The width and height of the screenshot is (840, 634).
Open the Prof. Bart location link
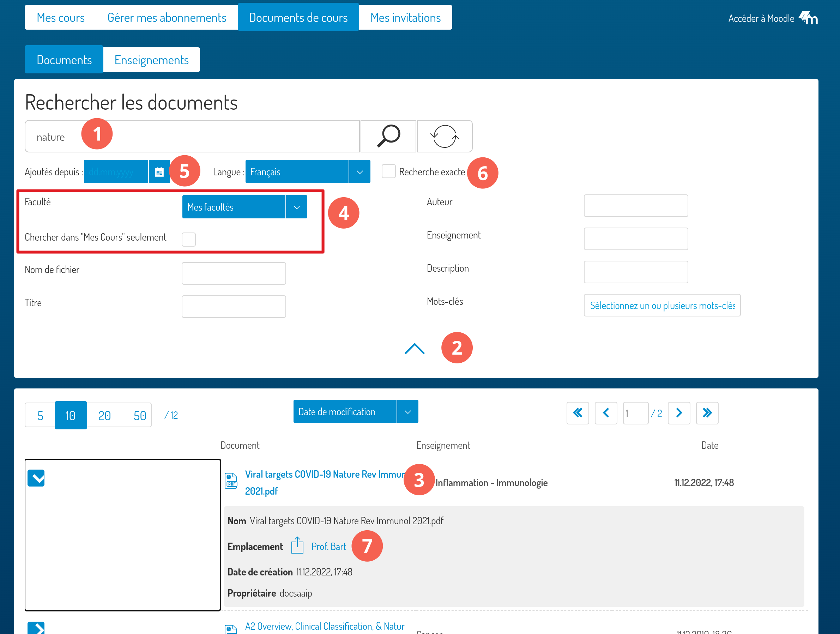[x=328, y=547]
